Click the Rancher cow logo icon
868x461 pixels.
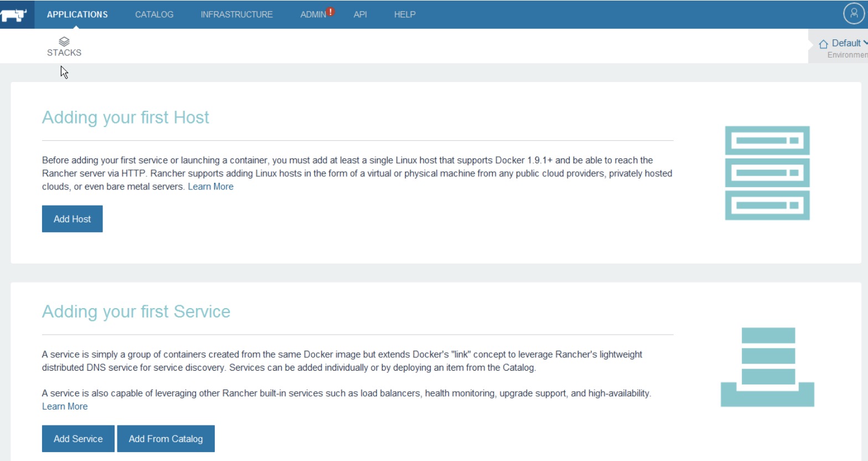(13, 14)
